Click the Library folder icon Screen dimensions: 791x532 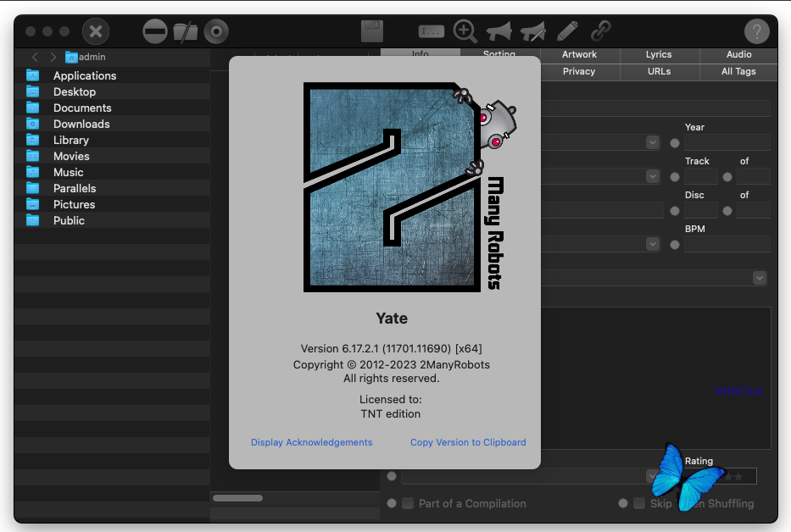tap(33, 140)
